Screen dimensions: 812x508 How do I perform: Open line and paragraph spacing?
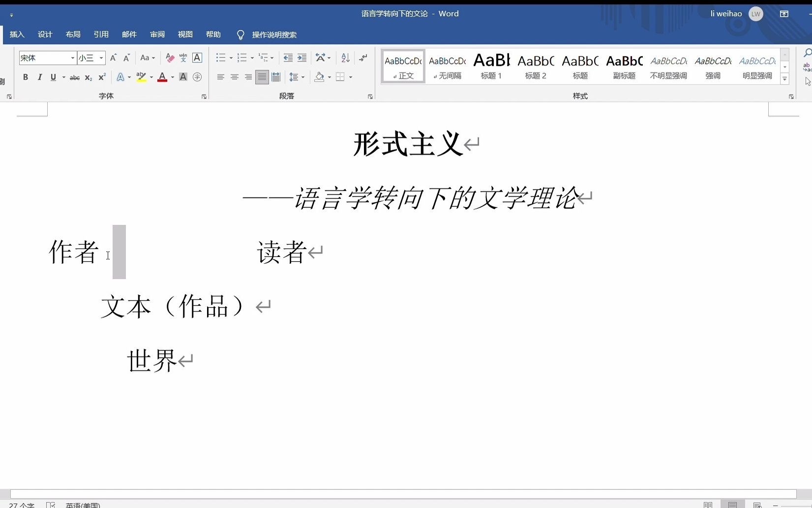[294, 77]
